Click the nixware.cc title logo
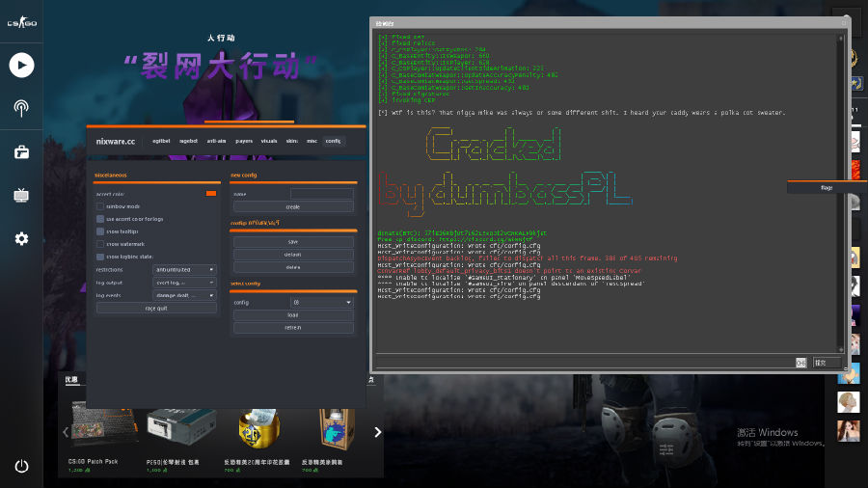Viewport: 868px width, 488px height. (115, 141)
